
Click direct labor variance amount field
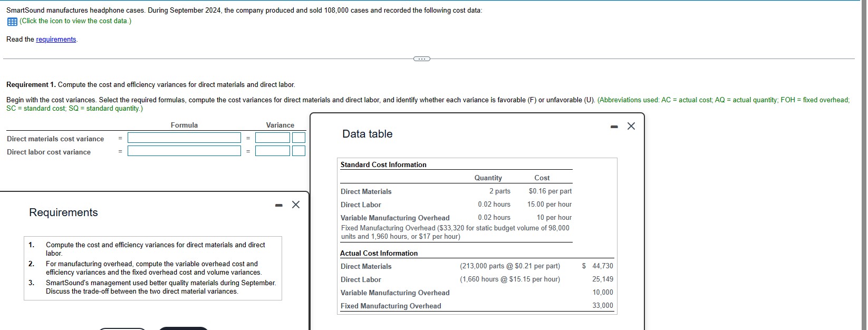tap(273, 151)
